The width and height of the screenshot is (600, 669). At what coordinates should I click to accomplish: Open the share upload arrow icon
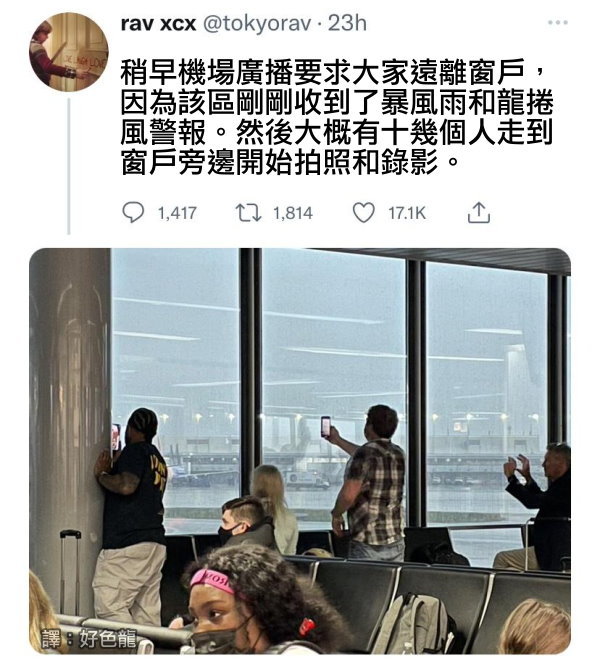click(x=478, y=212)
